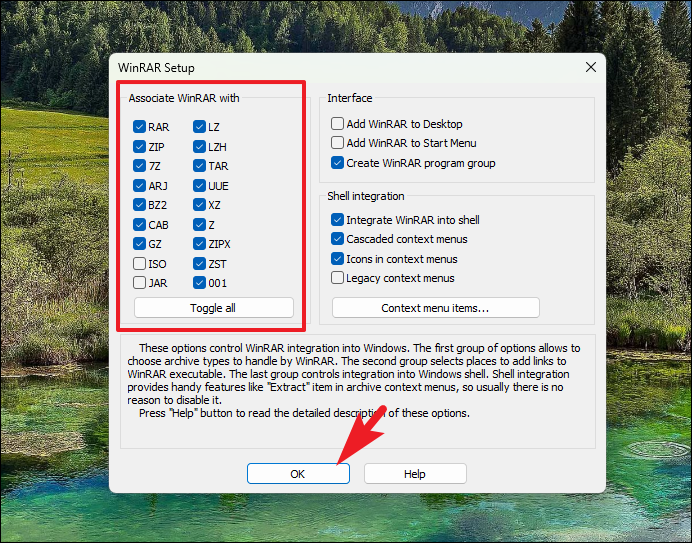Enable the JAR file association

(x=139, y=283)
